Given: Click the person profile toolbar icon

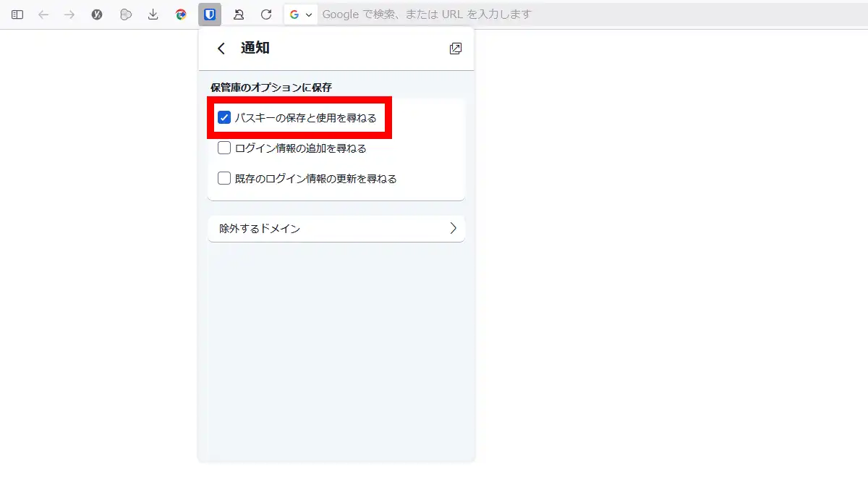Looking at the screenshot, I should click(239, 14).
